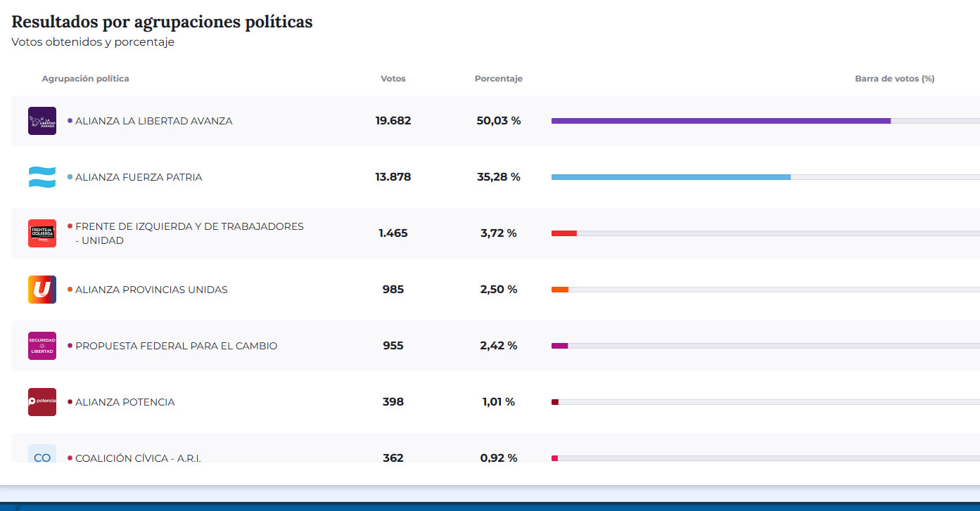The image size is (980, 511).
Task: Click the Porcentaje column header
Action: (x=499, y=79)
